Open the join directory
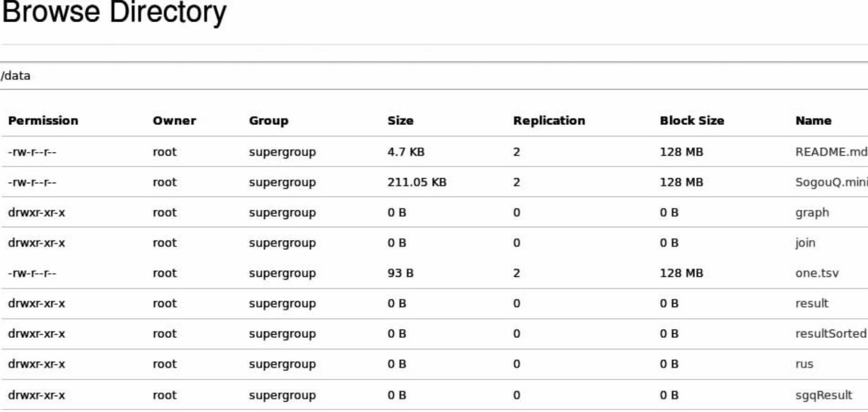 click(805, 243)
